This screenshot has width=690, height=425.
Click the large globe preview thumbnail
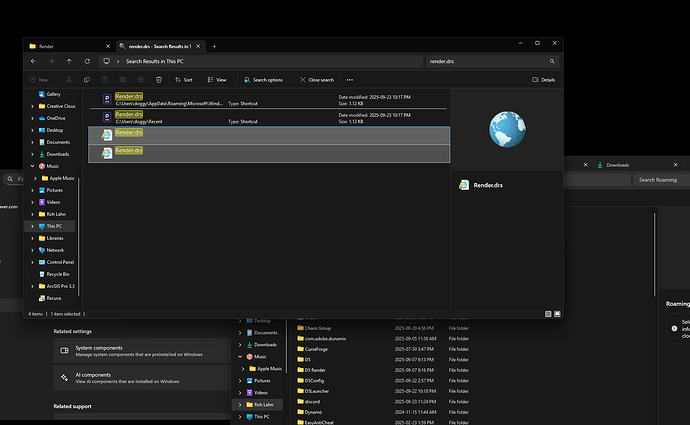[x=505, y=130]
